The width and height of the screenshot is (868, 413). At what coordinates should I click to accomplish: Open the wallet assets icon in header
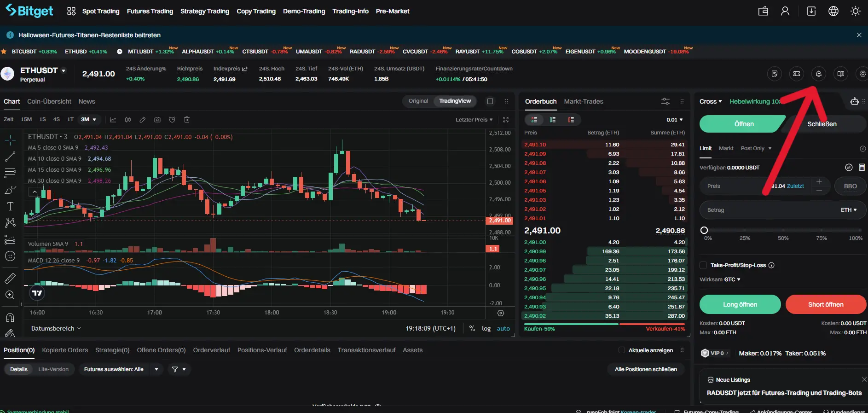point(763,11)
